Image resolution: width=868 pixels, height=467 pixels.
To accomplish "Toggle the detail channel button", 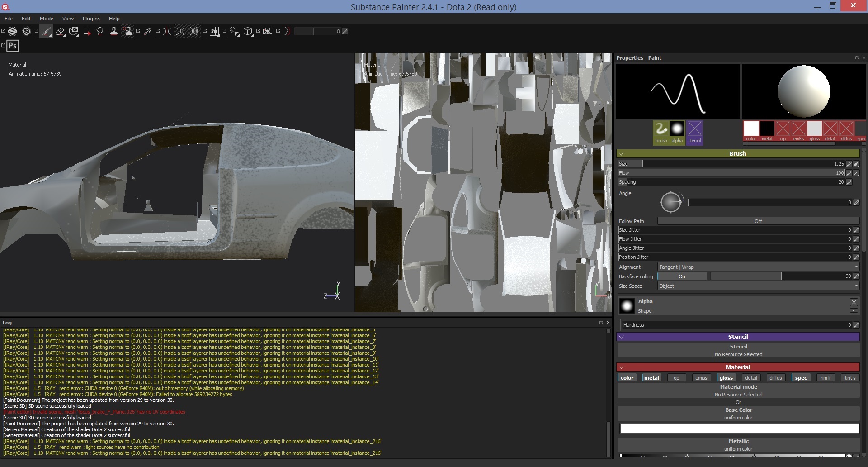I will pos(751,378).
